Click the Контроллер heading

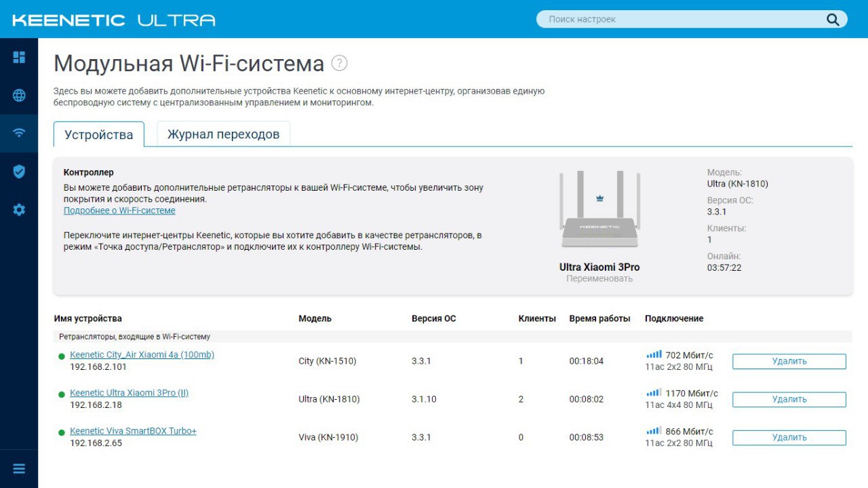pyautogui.click(x=89, y=172)
